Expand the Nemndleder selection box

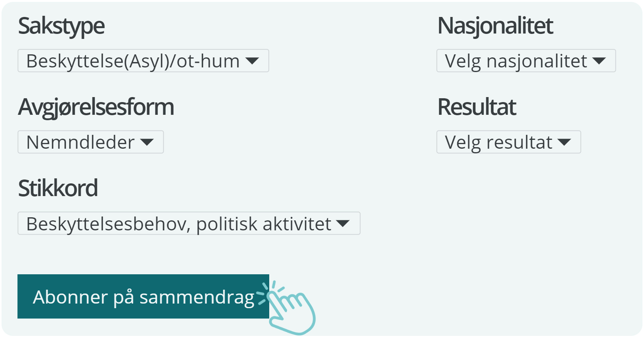(x=91, y=142)
